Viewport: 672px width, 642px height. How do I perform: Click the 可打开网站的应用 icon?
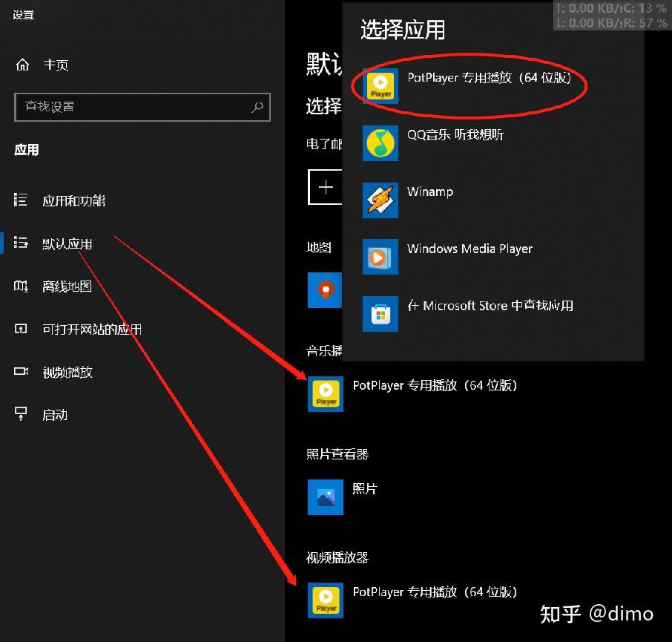(21, 329)
